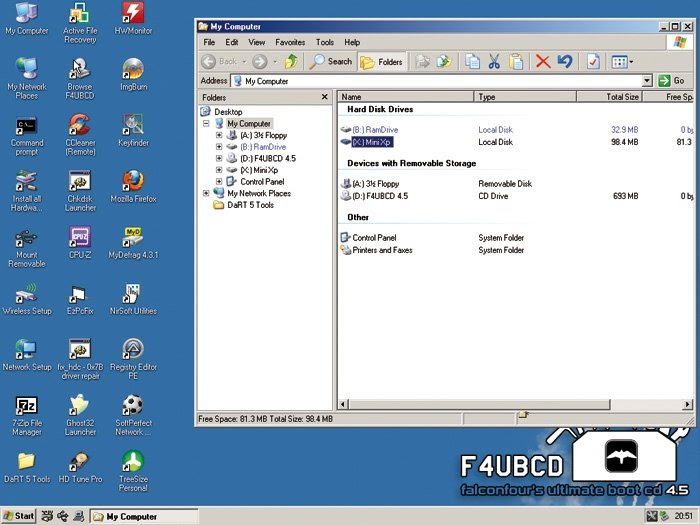The width and height of the screenshot is (700, 525).
Task: Click the red Delete toolbar icon
Action: tap(543, 62)
